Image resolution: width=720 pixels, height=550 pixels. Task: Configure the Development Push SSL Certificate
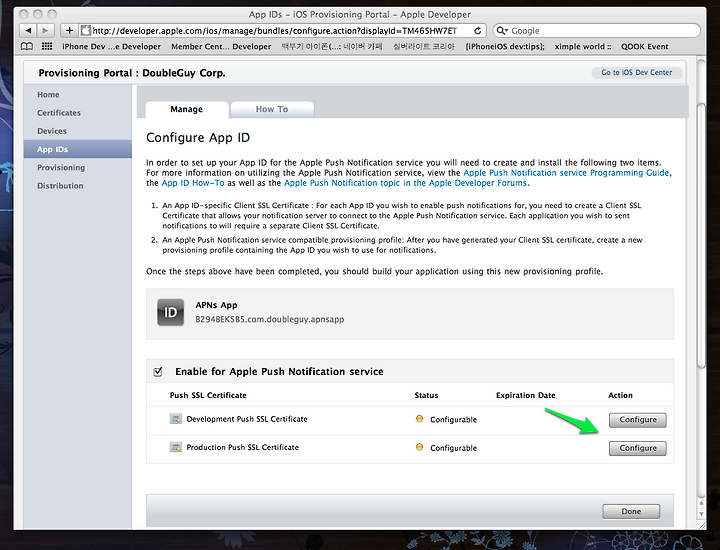point(638,420)
